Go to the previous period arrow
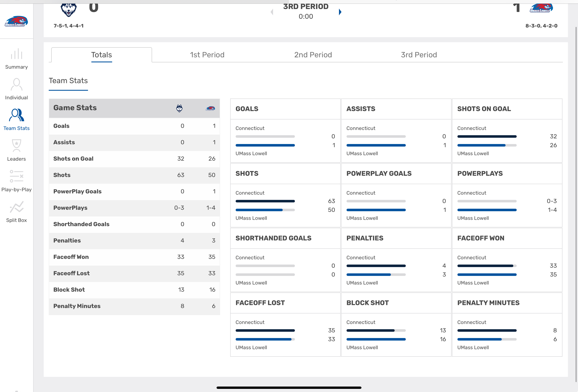The height and width of the screenshot is (392, 578). point(272,12)
